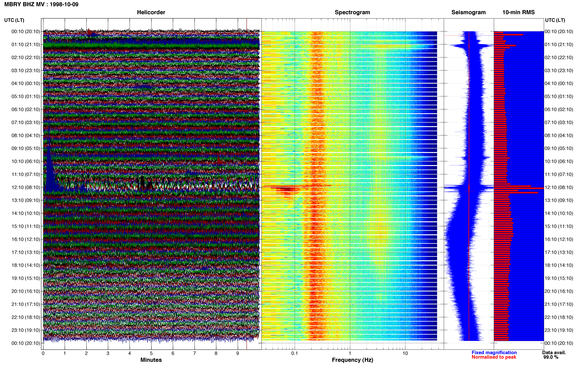Click the 'Fixed magnification' legend text

tap(494, 352)
